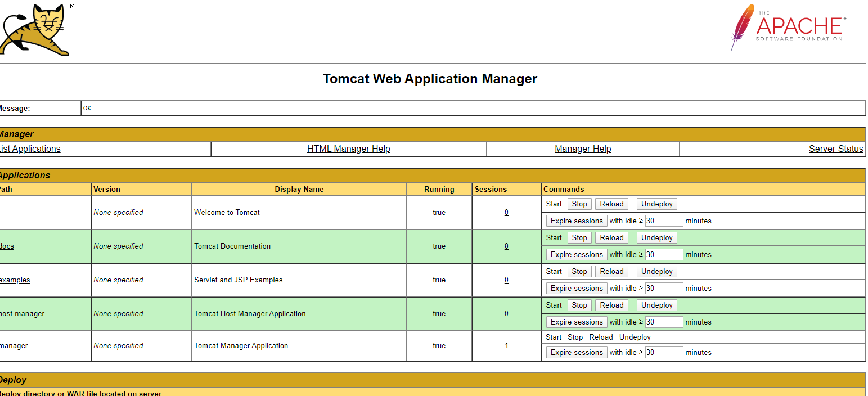
Task: Click the "Tomcat Host Manager Application" display name
Action: coord(250,314)
